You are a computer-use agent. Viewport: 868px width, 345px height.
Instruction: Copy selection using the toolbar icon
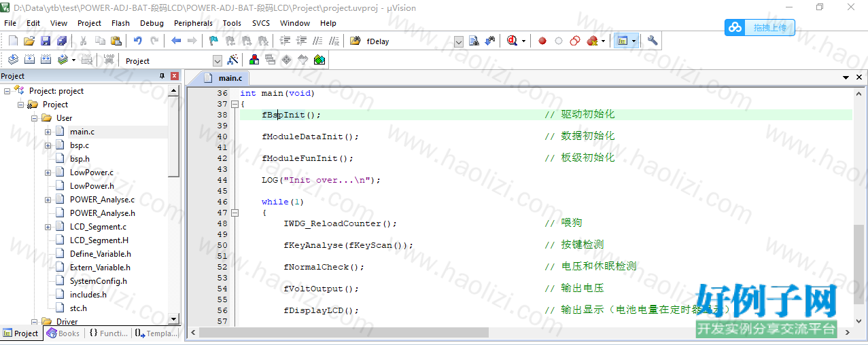tap(100, 41)
